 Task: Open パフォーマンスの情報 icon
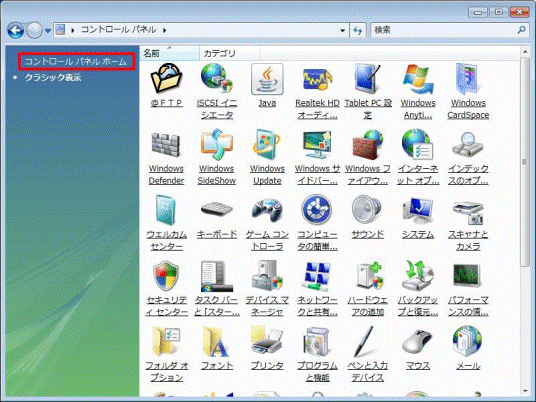(467, 276)
